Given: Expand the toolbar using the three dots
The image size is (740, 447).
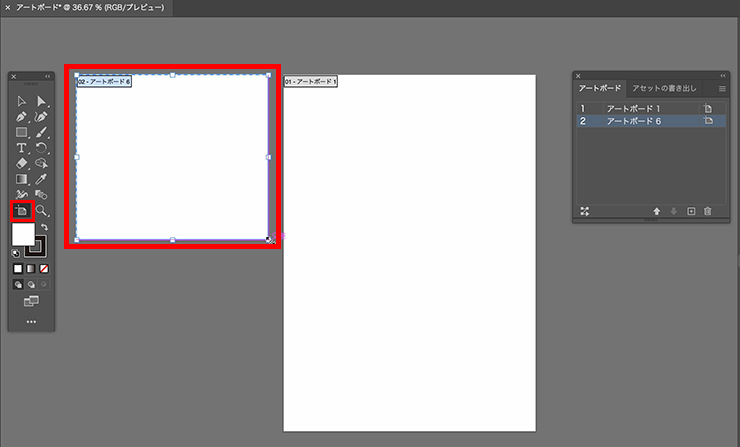Looking at the screenshot, I should (x=31, y=321).
